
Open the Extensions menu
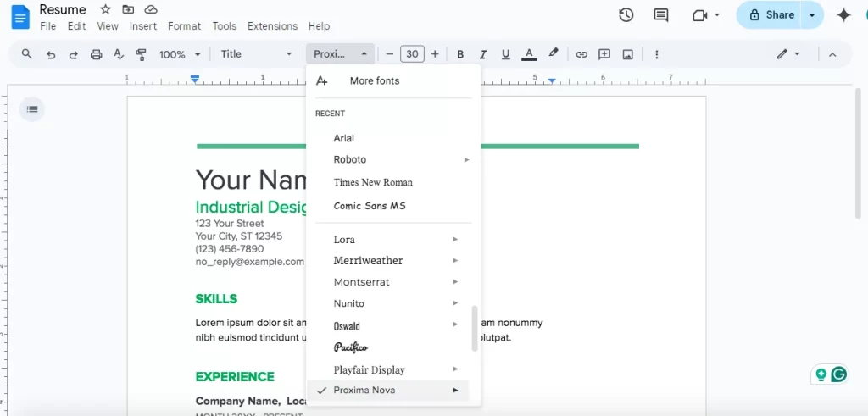(x=272, y=26)
